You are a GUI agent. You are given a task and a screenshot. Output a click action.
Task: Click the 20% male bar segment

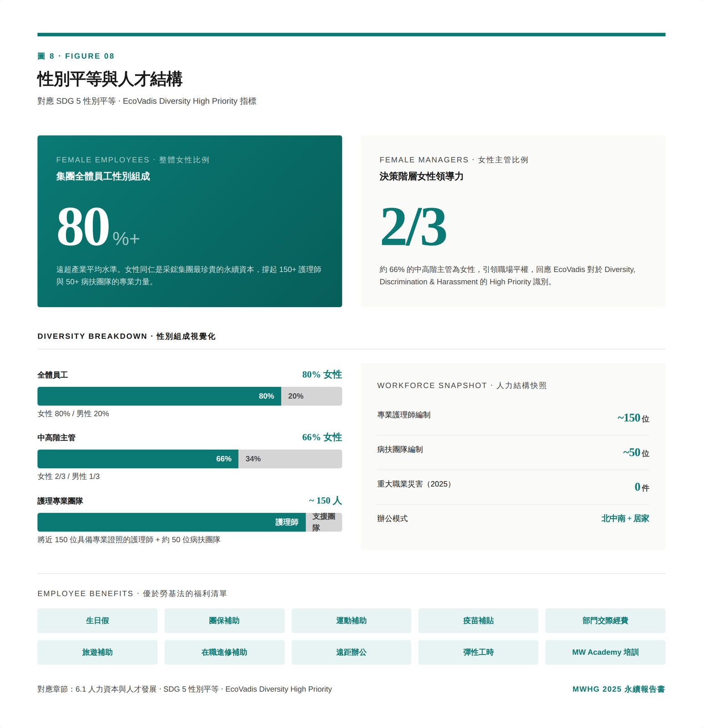[x=311, y=396]
